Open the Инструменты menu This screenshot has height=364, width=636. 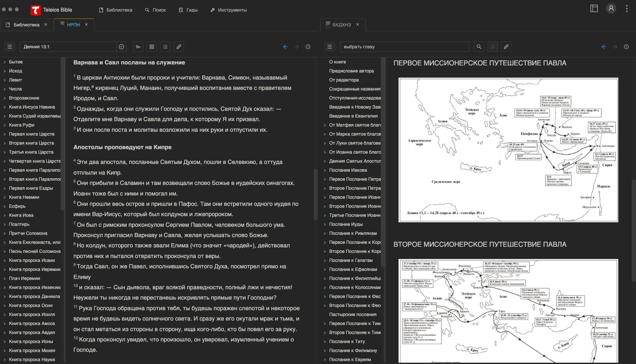click(x=229, y=10)
